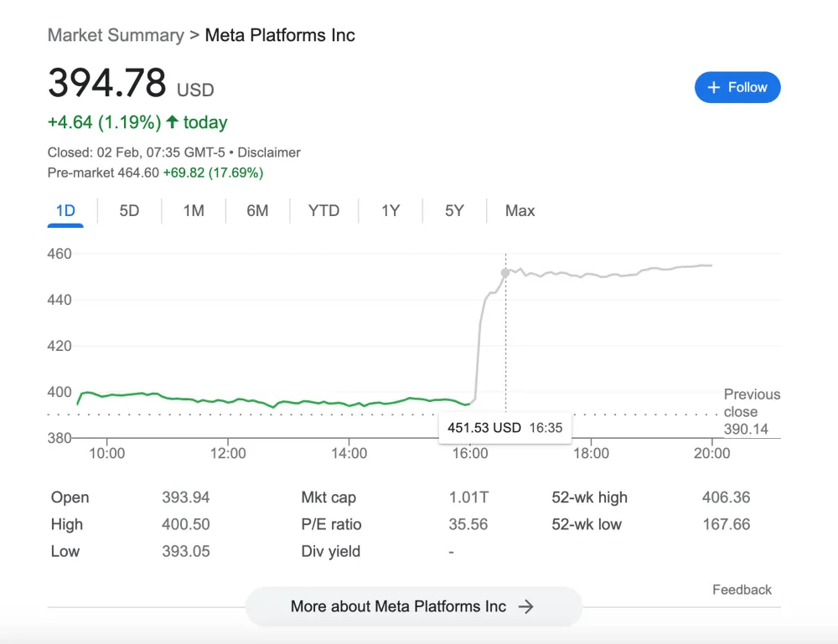Click the High value 400.50
The width and height of the screenshot is (838, 644).
(186, 524)
